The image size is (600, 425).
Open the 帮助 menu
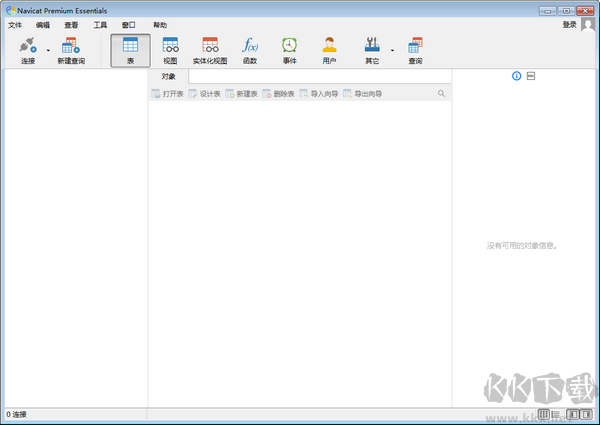tap(160, 25)
